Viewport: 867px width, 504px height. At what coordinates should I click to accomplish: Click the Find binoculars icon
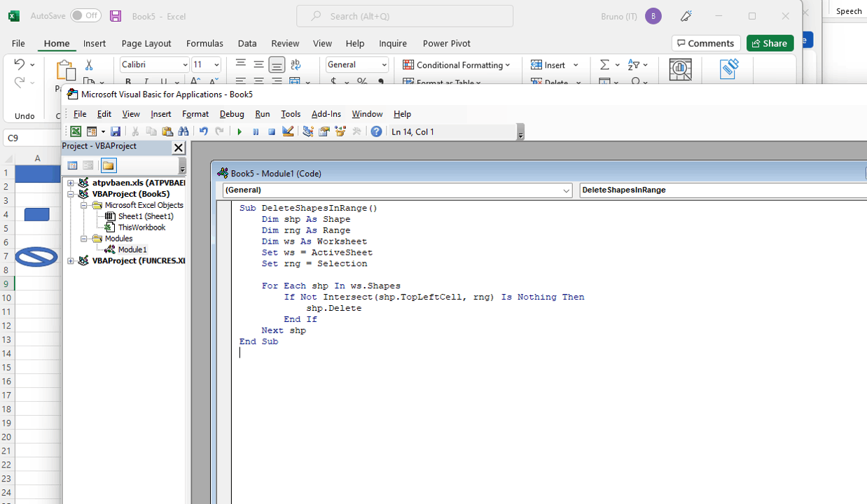tap(183, 132)
